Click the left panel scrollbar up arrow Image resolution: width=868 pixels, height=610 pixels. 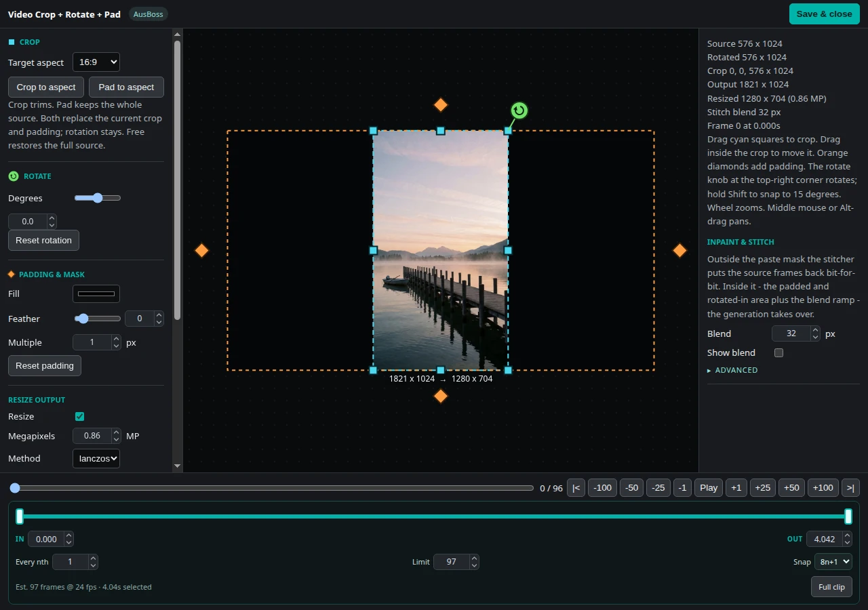click(x=178, y=34)
